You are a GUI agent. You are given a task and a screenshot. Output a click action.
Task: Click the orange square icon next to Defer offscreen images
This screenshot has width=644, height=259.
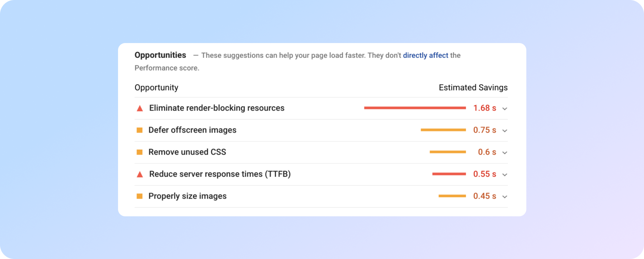[140, 130]
